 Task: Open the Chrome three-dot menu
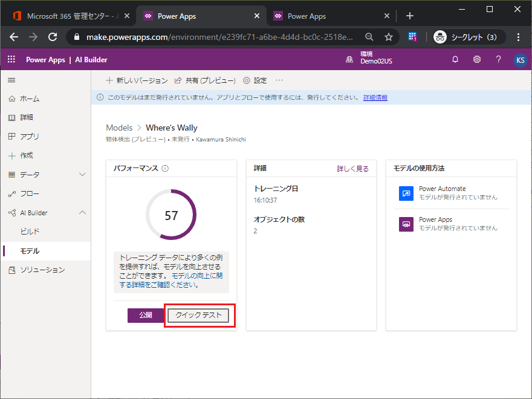click(518, 37)
